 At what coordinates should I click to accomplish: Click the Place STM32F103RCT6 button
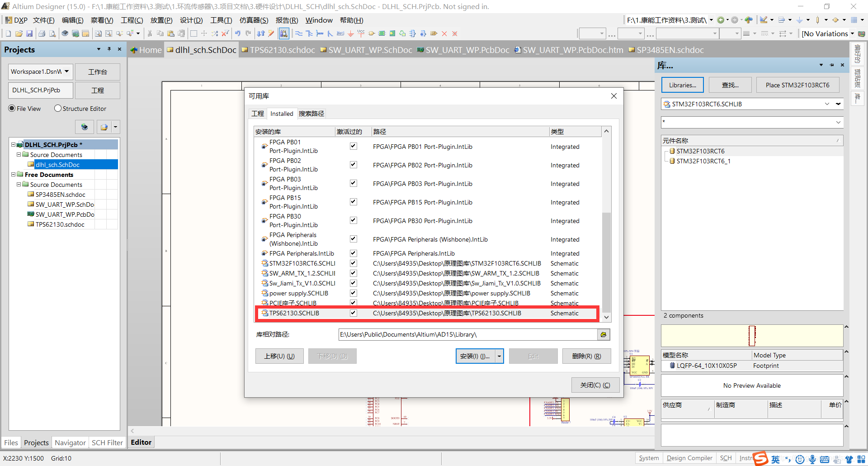tap(797, 85)
